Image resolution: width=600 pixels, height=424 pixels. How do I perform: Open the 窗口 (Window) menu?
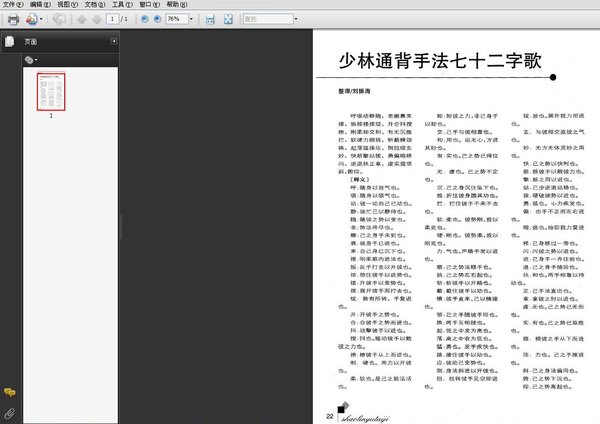pos(149,4)
